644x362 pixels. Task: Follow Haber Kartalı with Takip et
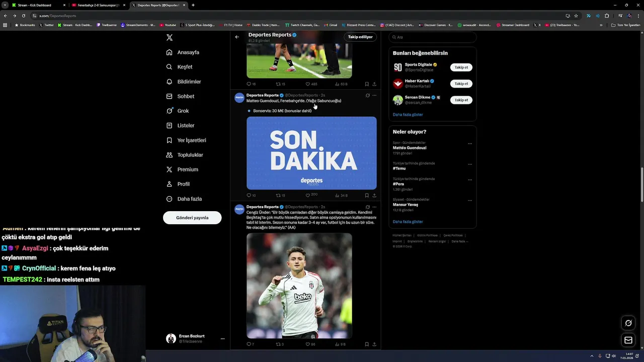(461, 83)
